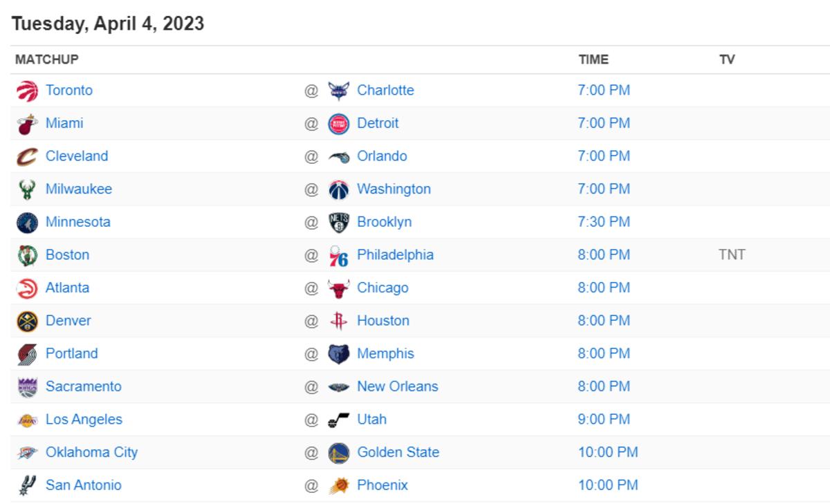The image size is (830, 504).
Task: Click the Denver Nuggets logo icon
Action: [x=28, y=321]
